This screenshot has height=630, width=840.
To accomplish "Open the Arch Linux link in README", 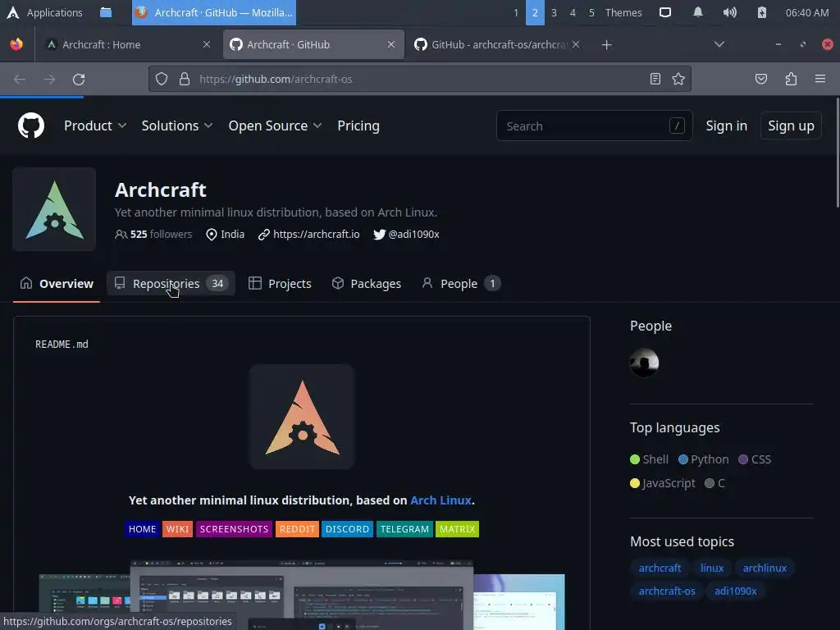I will (x=441, y=500).
